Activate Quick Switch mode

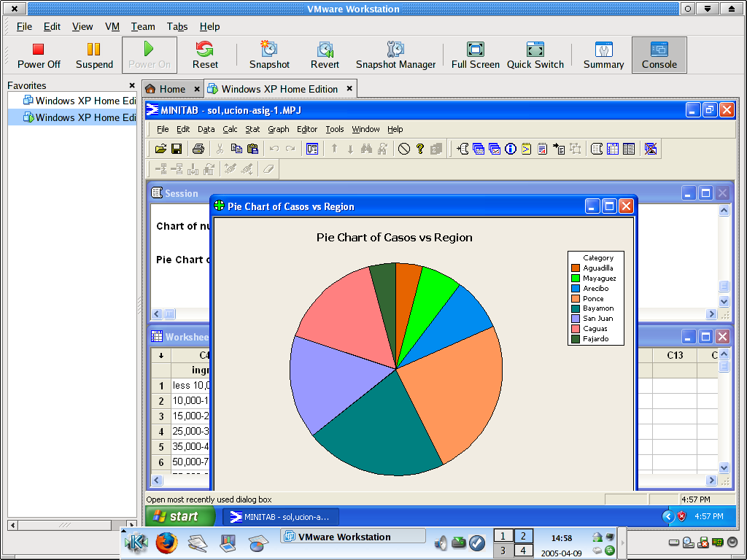click(x=535, y=55)
